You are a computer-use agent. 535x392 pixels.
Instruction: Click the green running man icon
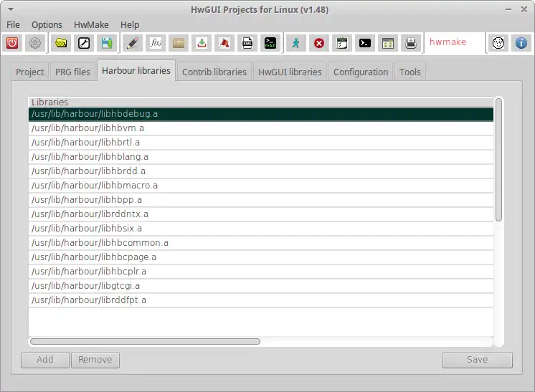click(295, 43)
